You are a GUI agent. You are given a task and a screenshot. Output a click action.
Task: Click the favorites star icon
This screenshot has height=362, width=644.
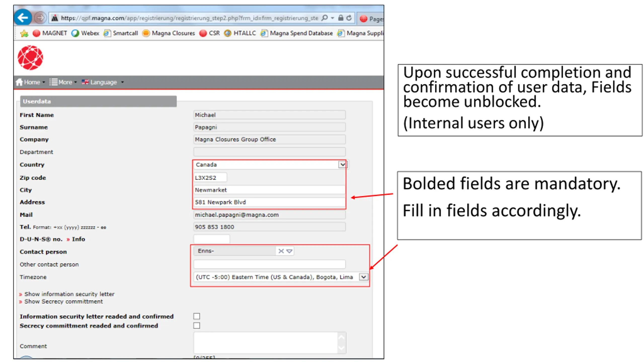coord(24,33)
